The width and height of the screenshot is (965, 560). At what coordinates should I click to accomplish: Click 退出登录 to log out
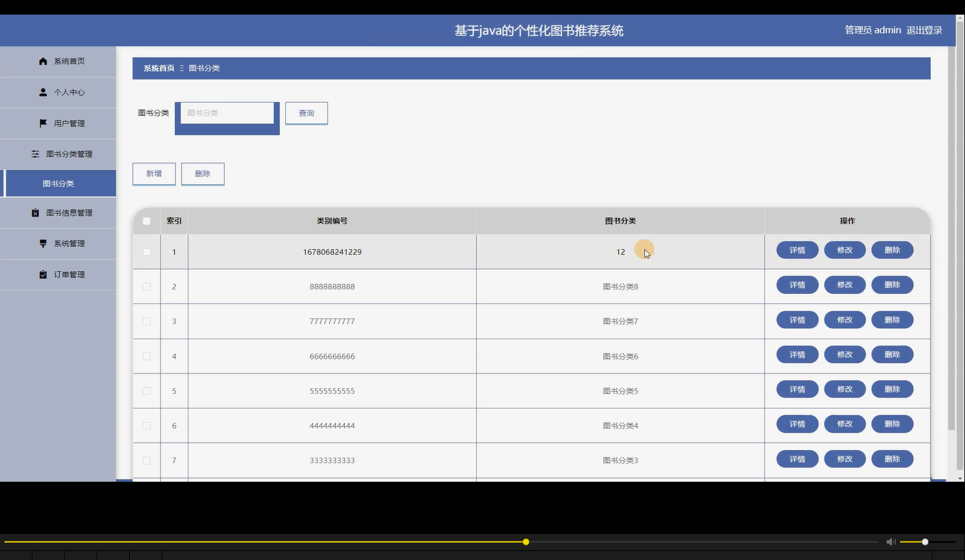click(924, 30)
